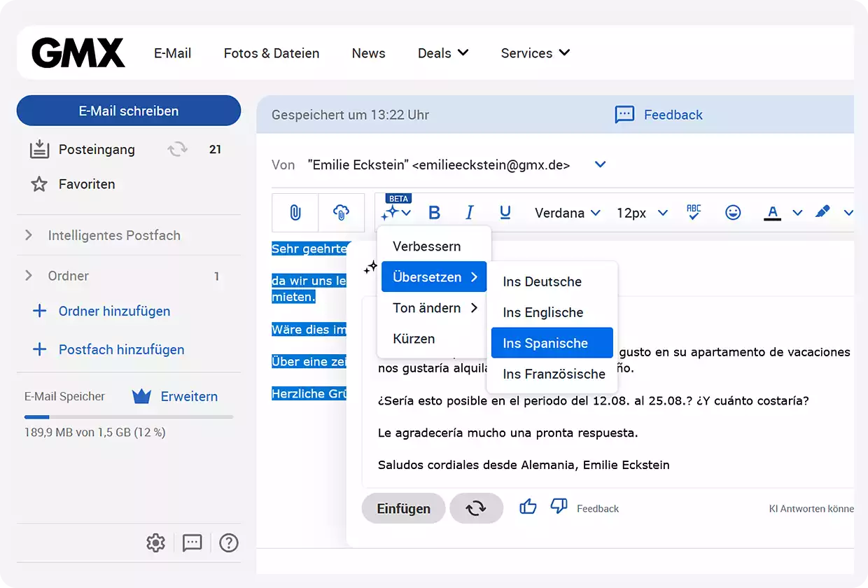
Task: Click the Einfügen button
Action: [404, 508]
